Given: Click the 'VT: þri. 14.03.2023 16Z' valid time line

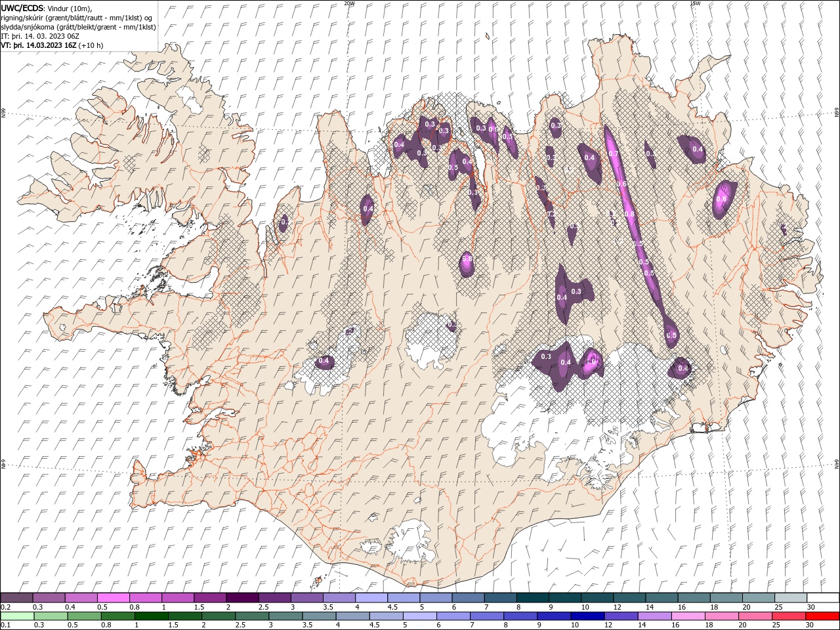Looking at the screenshot, I should (x=52, y=45).
